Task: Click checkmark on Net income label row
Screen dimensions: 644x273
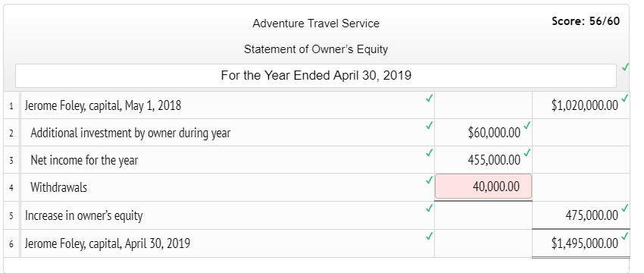Action: pos(429,152)
